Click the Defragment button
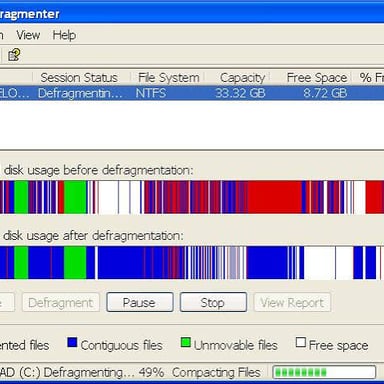Image resolution: width=384 pixels, height=384 pixels. pos(61,303)
